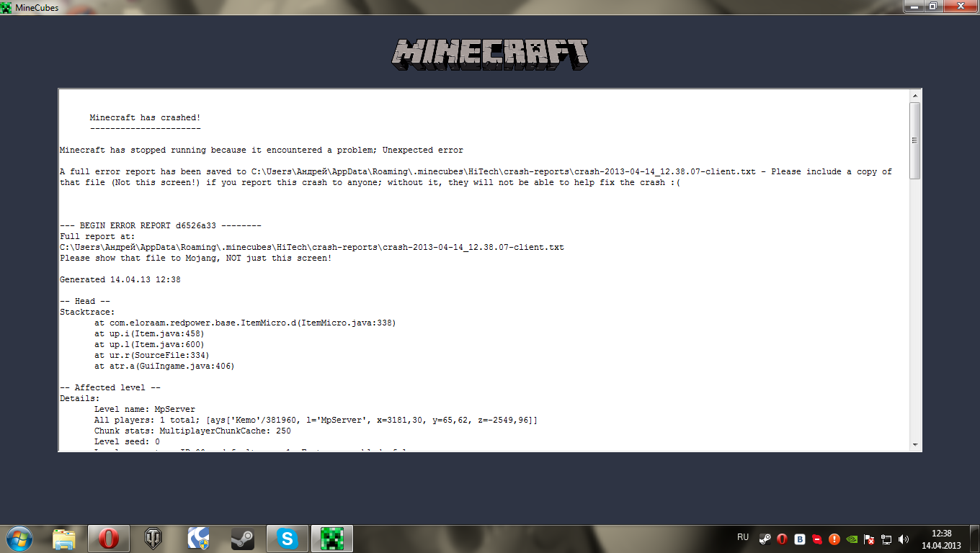Image resolution: width=980 pixels, height=553 pixels.
Task: Click the 'at up.l(Item.java:600)' line
Action: point(149,344)
